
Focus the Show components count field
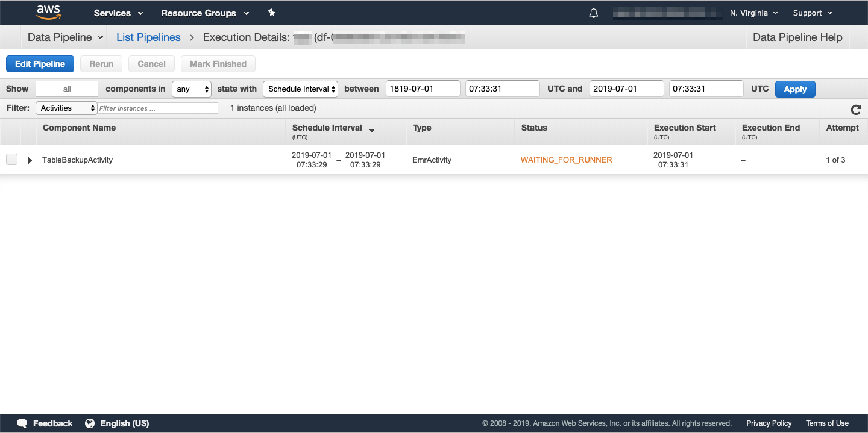coord(67,89)
